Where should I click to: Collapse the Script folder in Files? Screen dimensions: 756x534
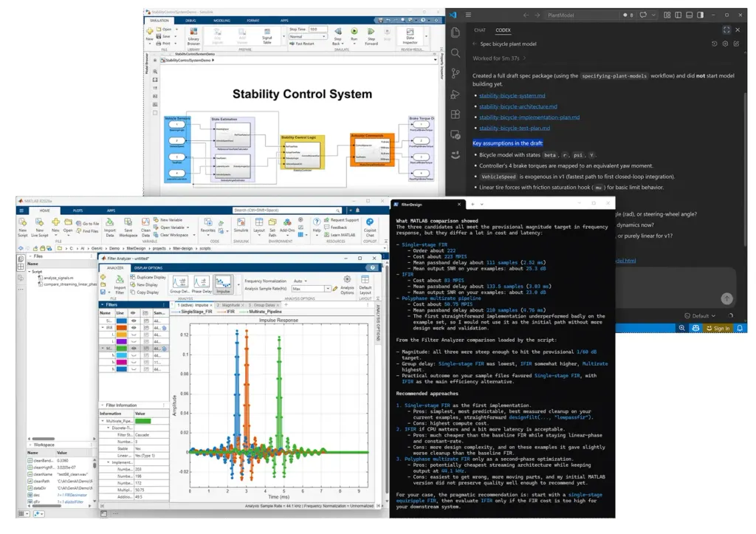(x=30, y=272)
